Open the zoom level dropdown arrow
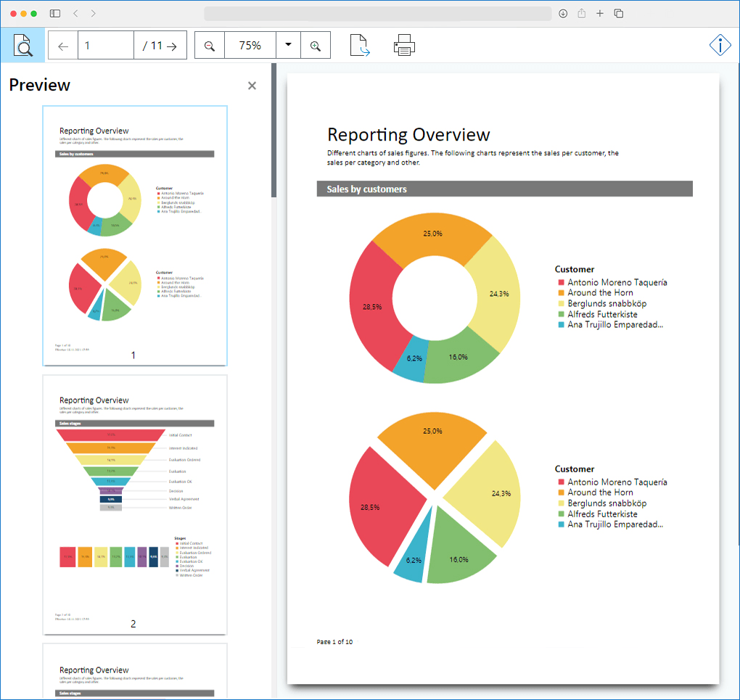Image resolution: width=740 pixels, height=700 pixels. (288, 45)
